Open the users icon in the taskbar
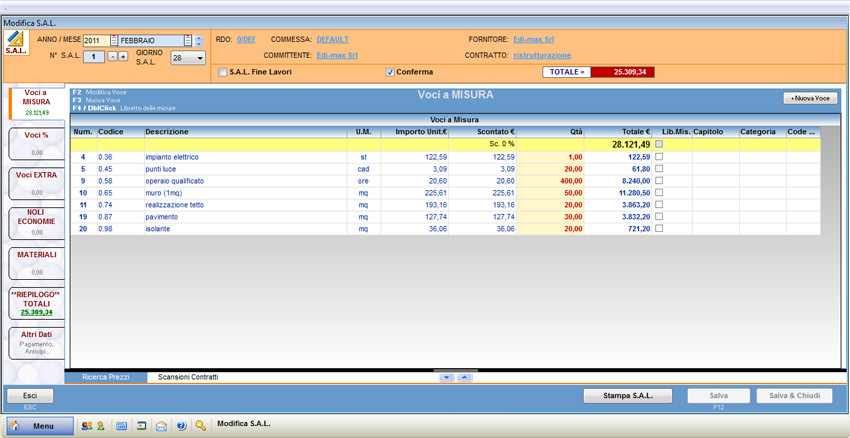The width and height of the screenshot is (850, 438). 86,426
